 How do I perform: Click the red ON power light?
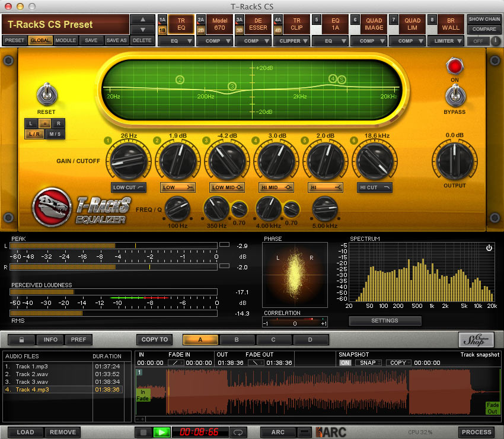click(455, 66)
